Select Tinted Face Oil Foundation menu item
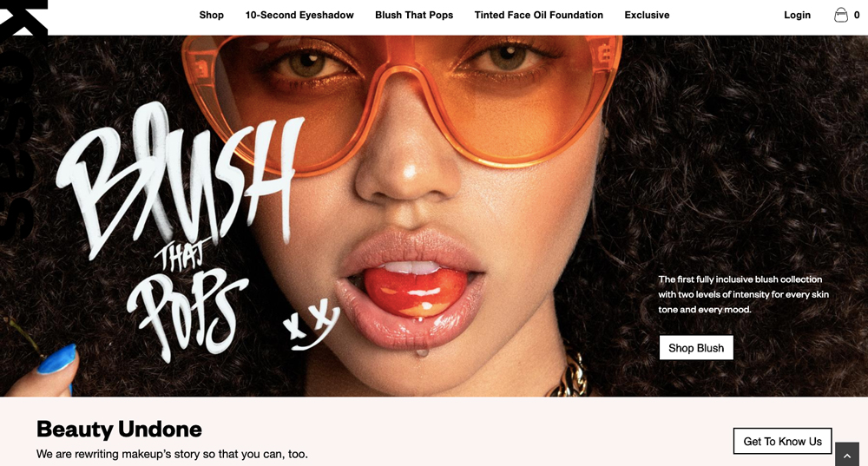 [x=539, y=15]
